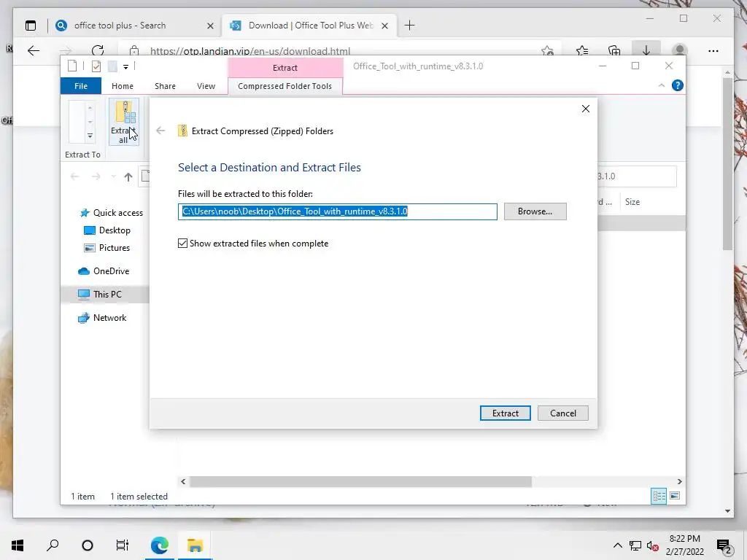Click the Extract button in dialog
Viewport: 747px width, 560px height.
(505, 413)
